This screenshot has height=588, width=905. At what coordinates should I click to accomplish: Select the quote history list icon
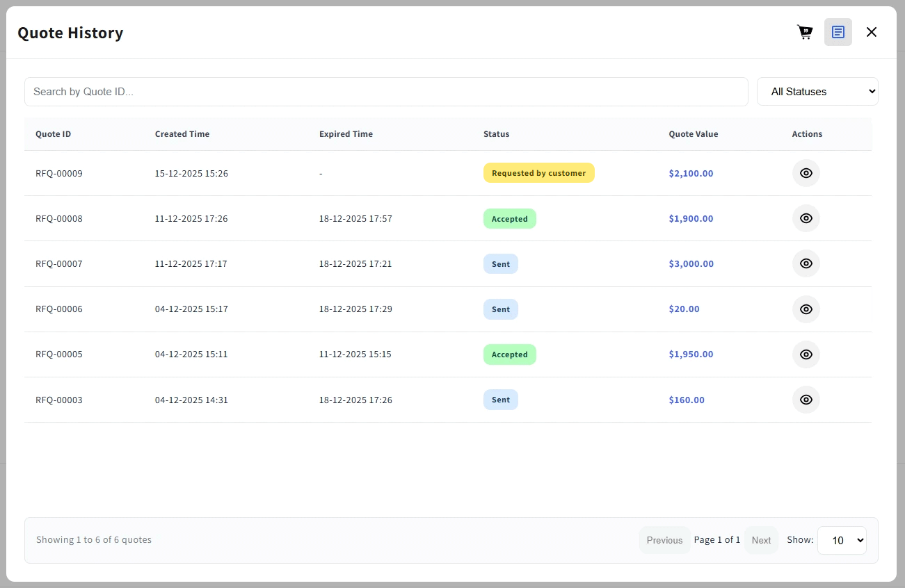(838, 31)
